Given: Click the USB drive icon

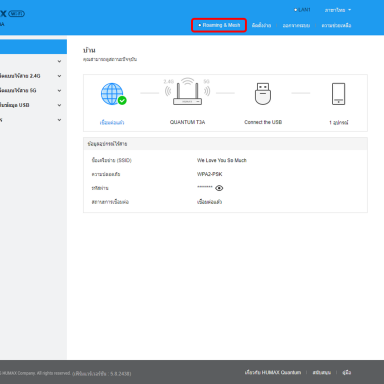Looking at the screenshot, I should (263, 94).
